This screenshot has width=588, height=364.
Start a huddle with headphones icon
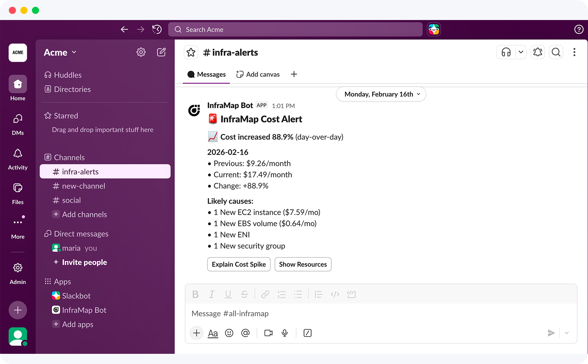506,52
